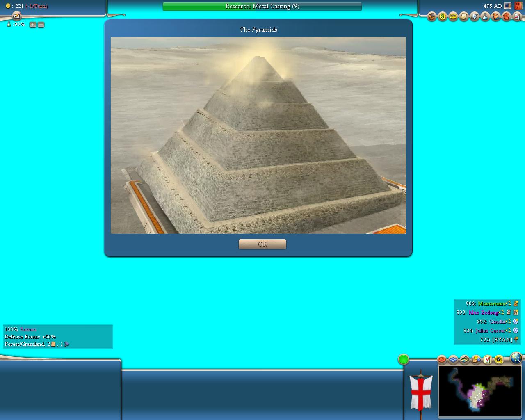The image size is (525, 420).
Task: Click Julius Caesar's religion icon
Action: (516, 331)
